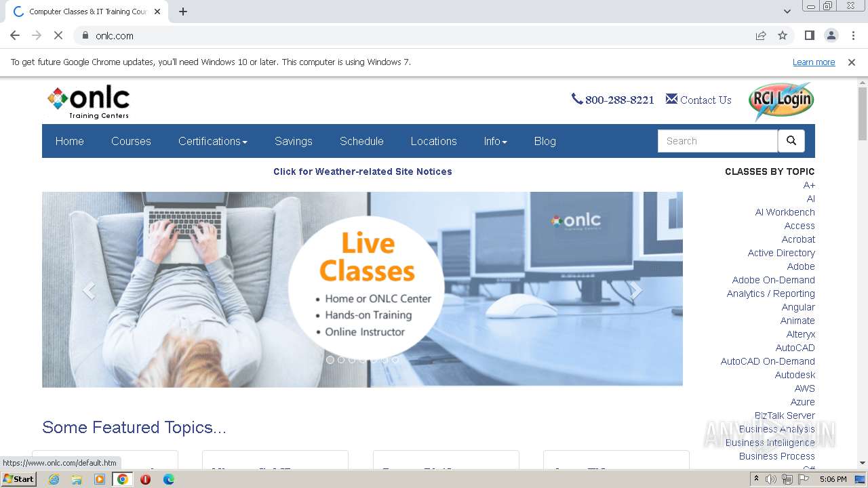This screenshot has height=488, width=868.
Task: Bookmark this page with the star
Action: coord(783,35)
